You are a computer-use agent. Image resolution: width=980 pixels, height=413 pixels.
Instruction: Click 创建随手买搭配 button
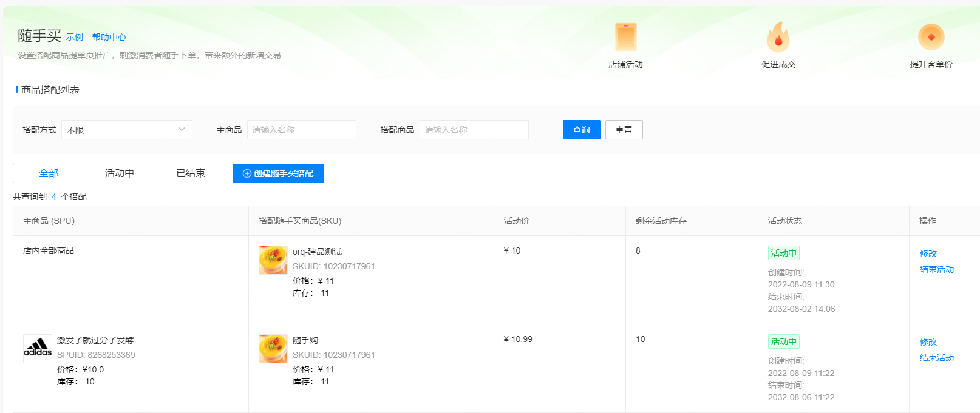(278, 173)
